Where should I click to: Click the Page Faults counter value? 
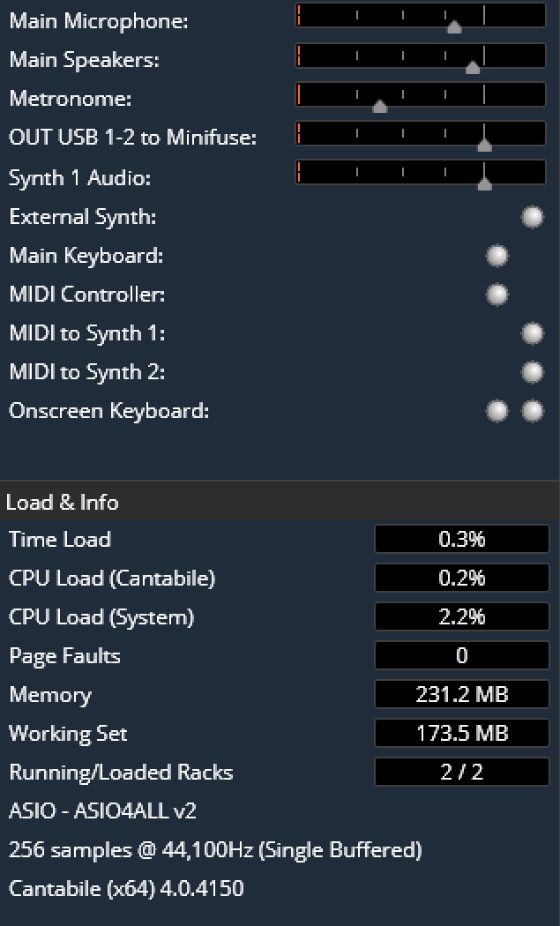[462, 656]
